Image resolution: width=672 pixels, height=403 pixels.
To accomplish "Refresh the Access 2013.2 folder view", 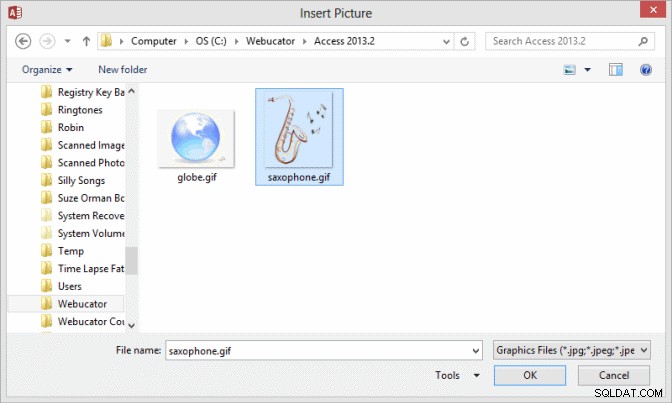I will 465,42.
